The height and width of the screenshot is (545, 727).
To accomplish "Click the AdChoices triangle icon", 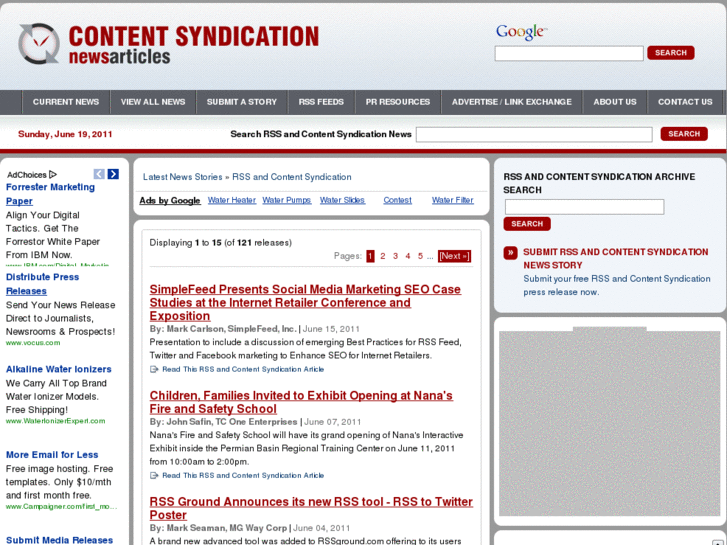I will (x=52, y=174).
